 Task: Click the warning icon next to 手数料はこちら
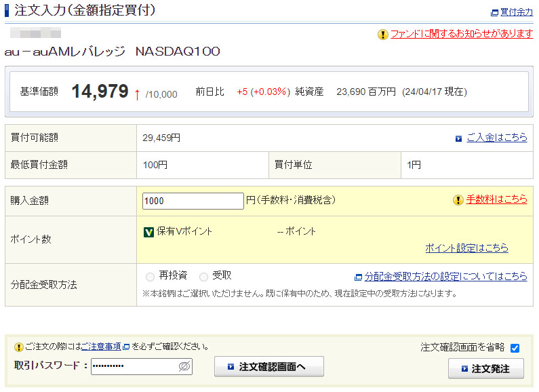coord(458,200)
